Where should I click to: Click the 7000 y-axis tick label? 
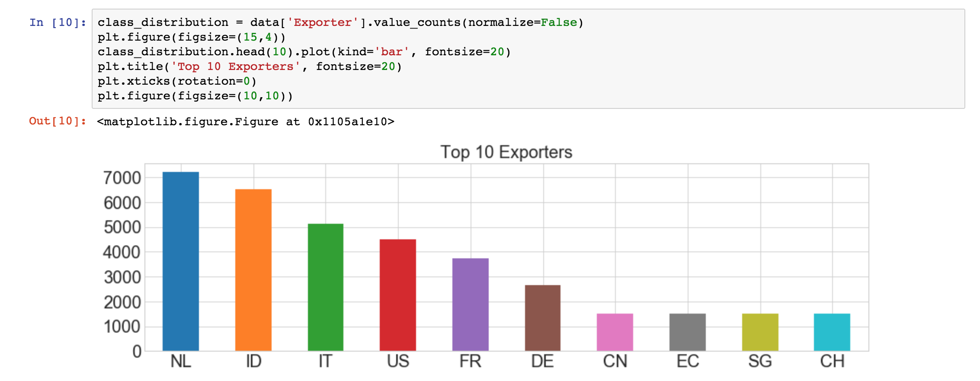pos(122,178)
